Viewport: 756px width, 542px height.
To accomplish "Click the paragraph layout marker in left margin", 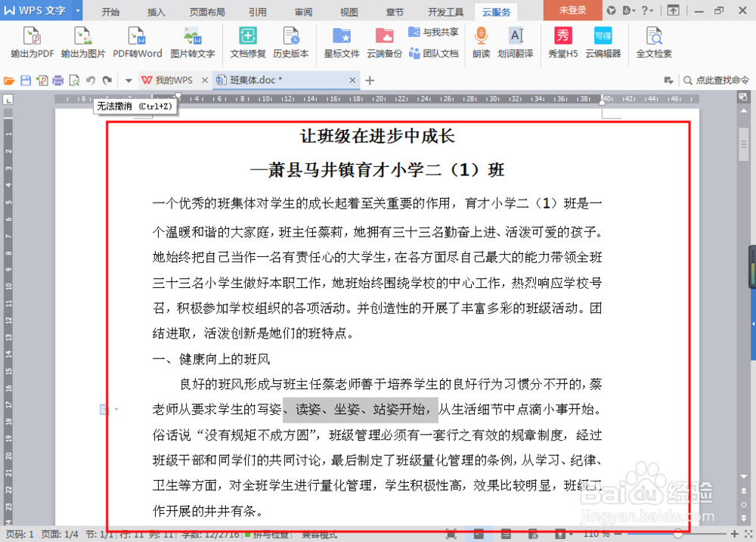I will click(x=104, y=410).
